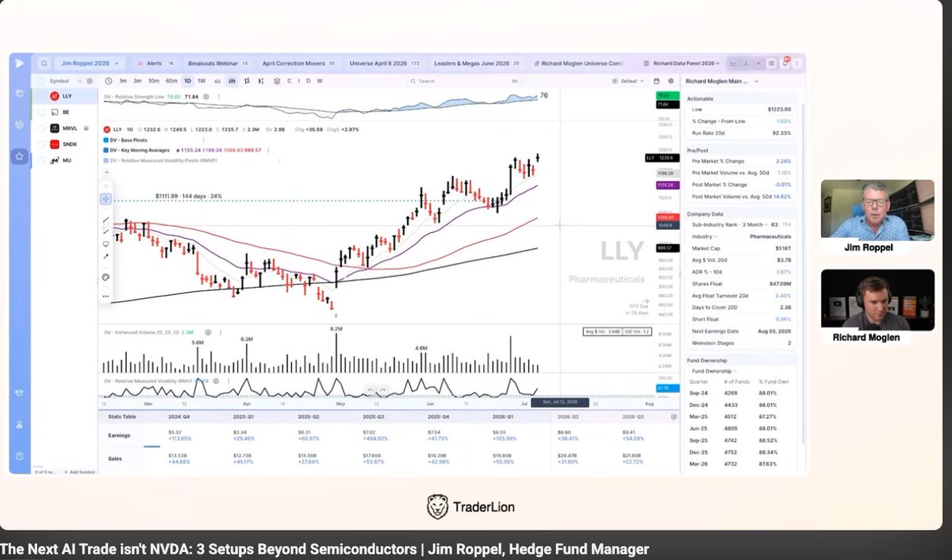Open the clock interval icon in the chart toolbar
This screenshot has height=560, width=952.
108,81
